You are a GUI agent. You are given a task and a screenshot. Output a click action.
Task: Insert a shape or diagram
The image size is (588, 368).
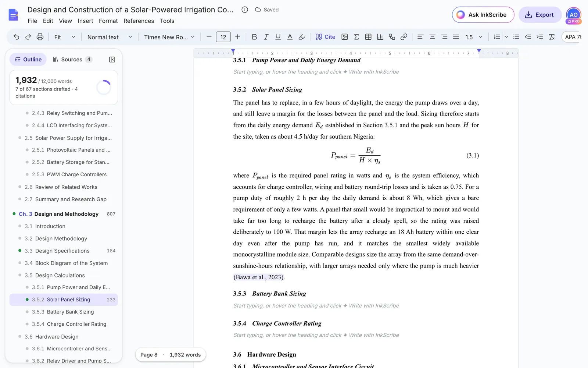(x=392, y=37)
